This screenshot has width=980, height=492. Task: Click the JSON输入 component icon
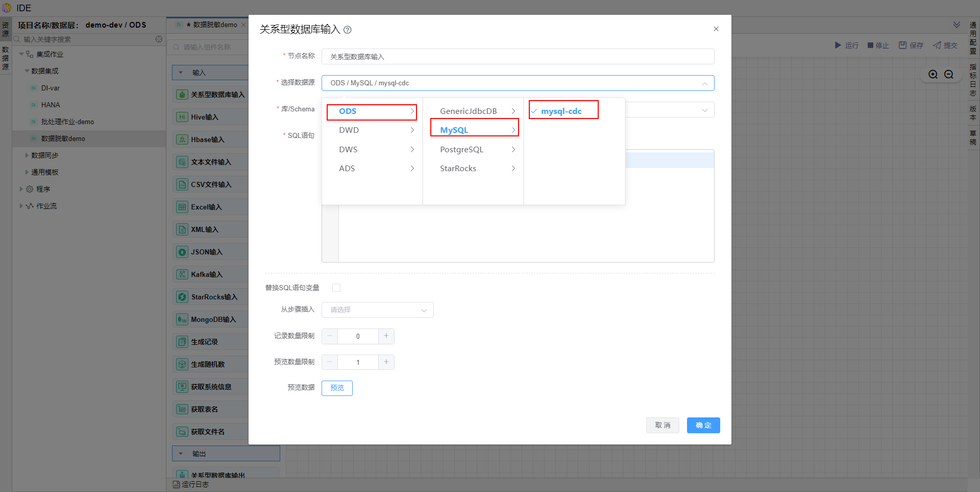tap(182, 252)
